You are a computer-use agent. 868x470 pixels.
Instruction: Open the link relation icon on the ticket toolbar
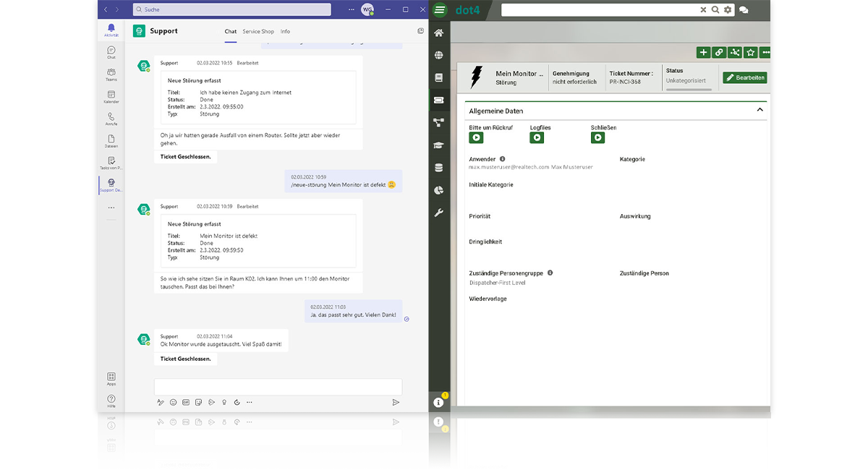(719, 52)
